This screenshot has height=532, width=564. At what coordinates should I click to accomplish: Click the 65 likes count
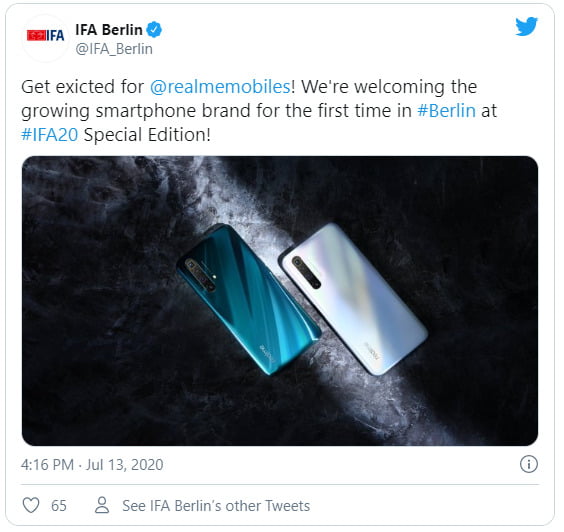[x=59, y=506]
